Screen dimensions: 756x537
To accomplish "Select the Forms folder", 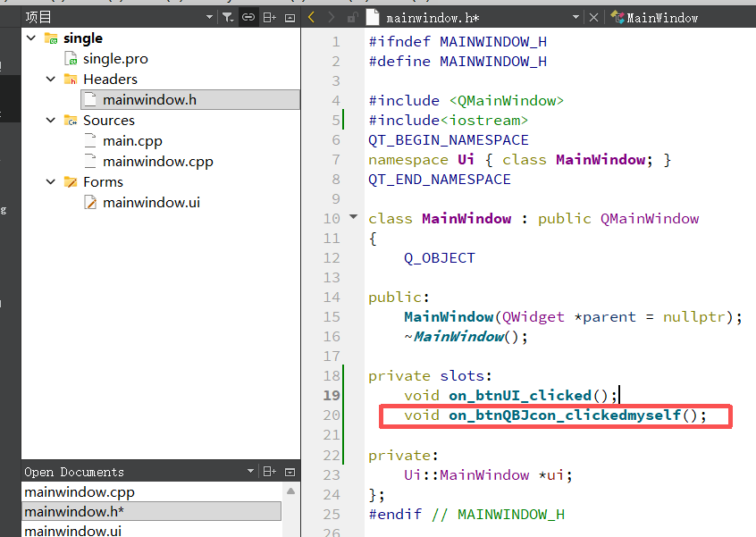I will coord(103,181).
